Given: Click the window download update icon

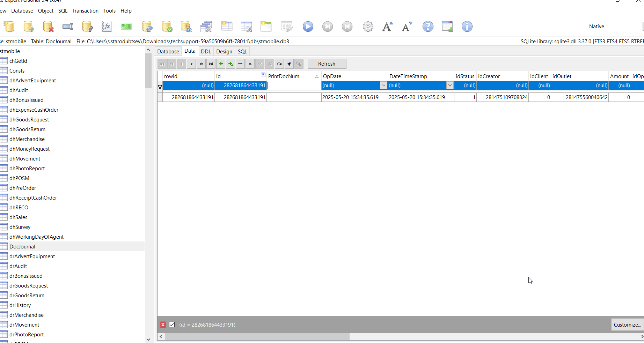Looking at the screenshot, I should click(x=447, y=27).
